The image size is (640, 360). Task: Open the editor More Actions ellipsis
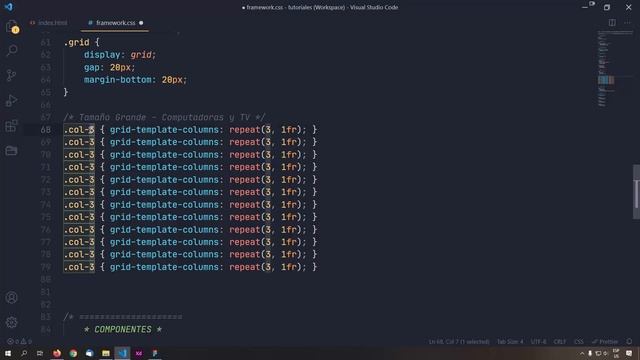[627, 23]
